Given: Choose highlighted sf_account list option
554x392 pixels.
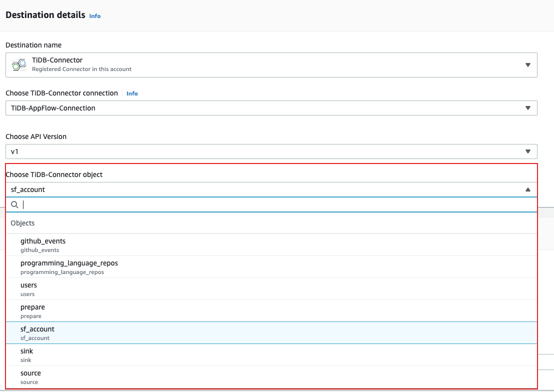Looking at the screenshot, I should (x=37, y=332).
